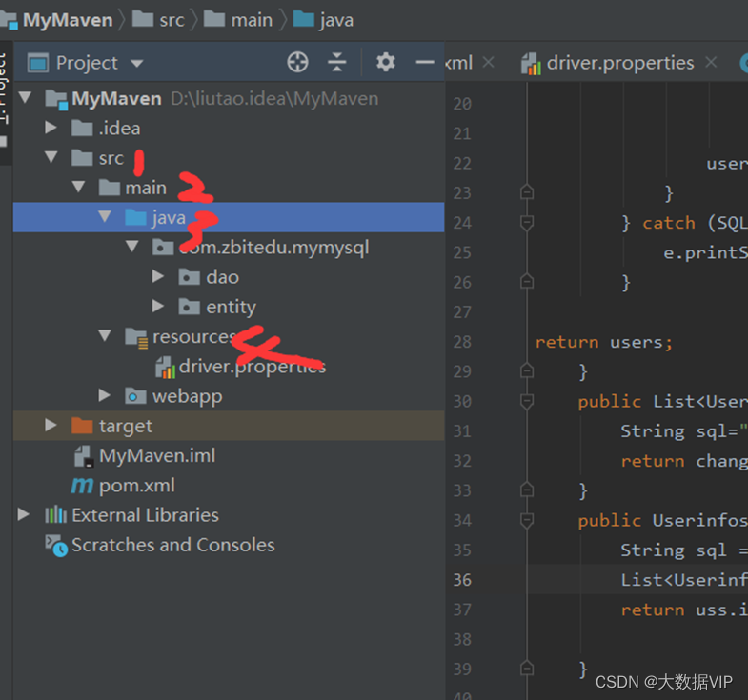This screenshot has height=700, width=748.
Task: Collapse the java folder arrow
Action: (105, 217)
